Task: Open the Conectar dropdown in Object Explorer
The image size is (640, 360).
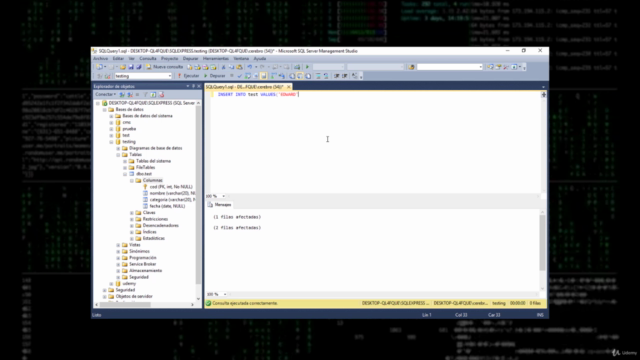Action: point(106,94)
